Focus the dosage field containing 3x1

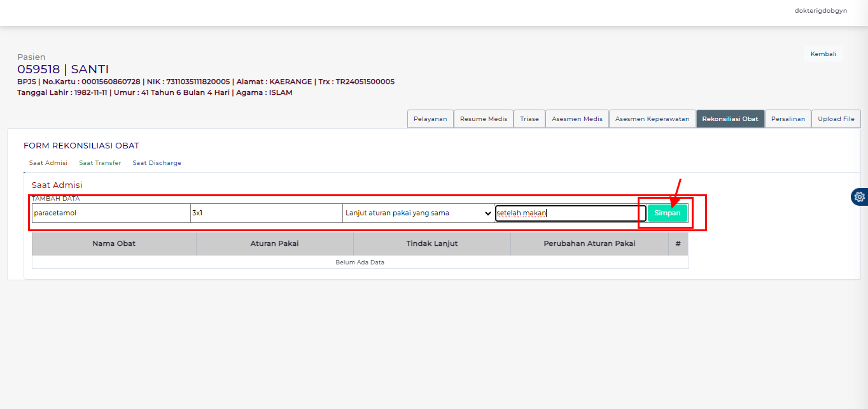(x=266, y=213)
